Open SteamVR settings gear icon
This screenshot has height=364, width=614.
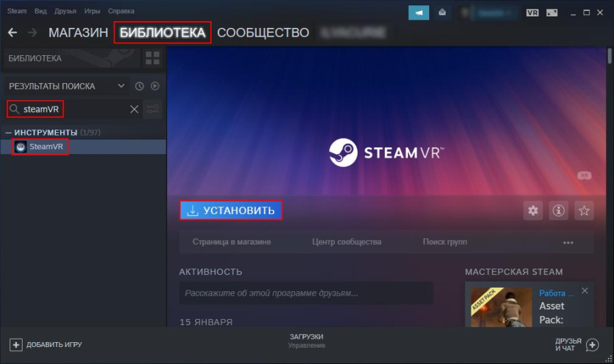tap(533, 211)
